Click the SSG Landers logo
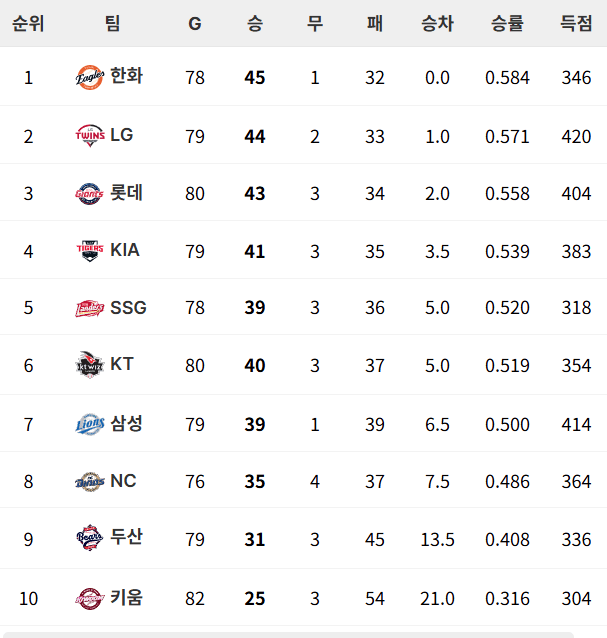The height and width of the screenshot is (638, 607). click(x=90, y=308)
